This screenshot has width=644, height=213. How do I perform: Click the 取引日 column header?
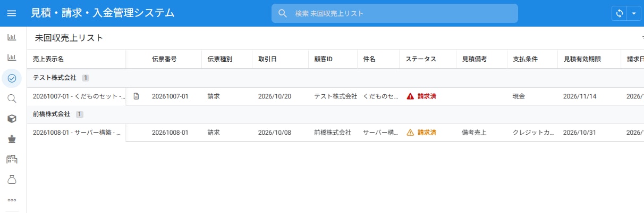pos(267,59)
